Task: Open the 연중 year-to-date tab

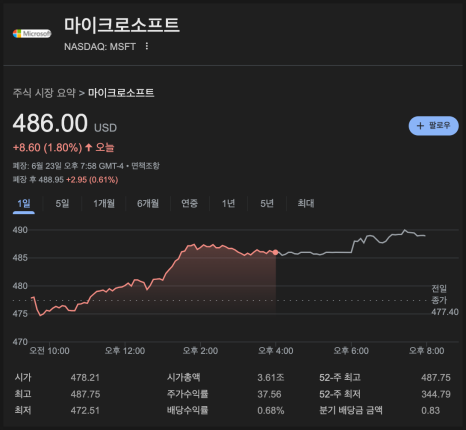Action: (x=189, y=203)
